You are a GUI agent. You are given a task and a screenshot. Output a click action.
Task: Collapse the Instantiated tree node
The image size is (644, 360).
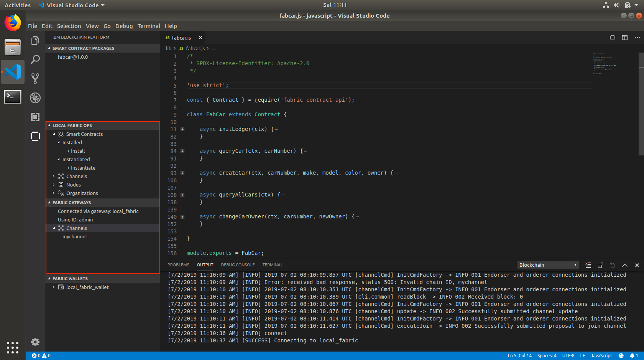tap(59, 159)
